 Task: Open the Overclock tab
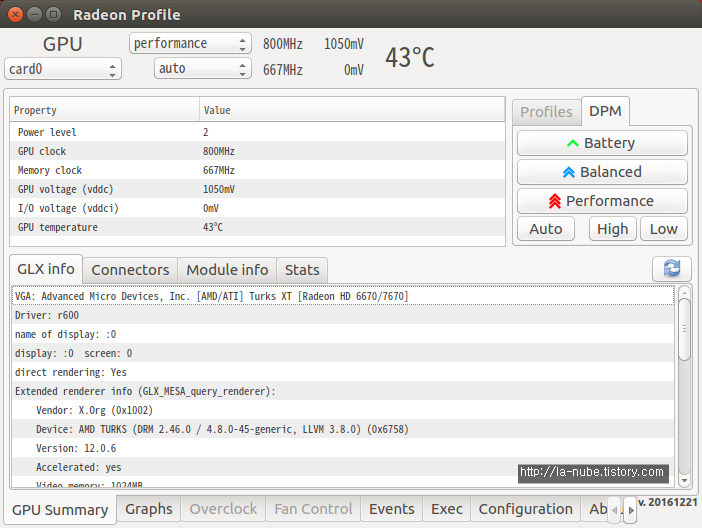click(x=223, y=509)
